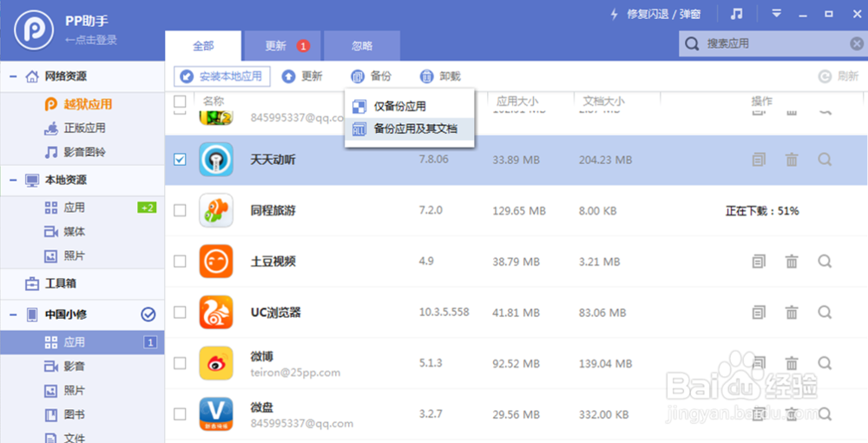Uncheck the 天天动听 checkbox

pos(180,160)
